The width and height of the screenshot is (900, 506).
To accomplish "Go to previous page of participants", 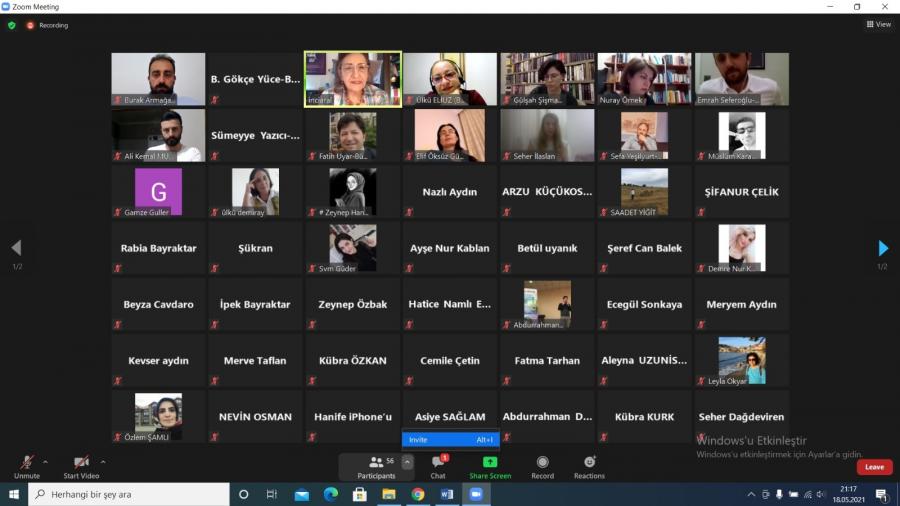I will tap(16, 248).
